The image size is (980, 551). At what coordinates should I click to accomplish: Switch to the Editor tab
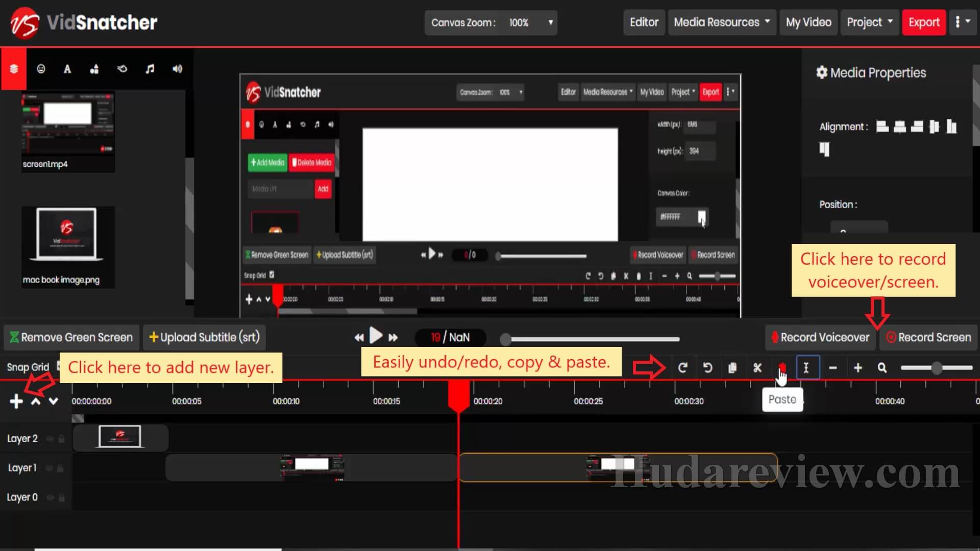click(644, 22)
